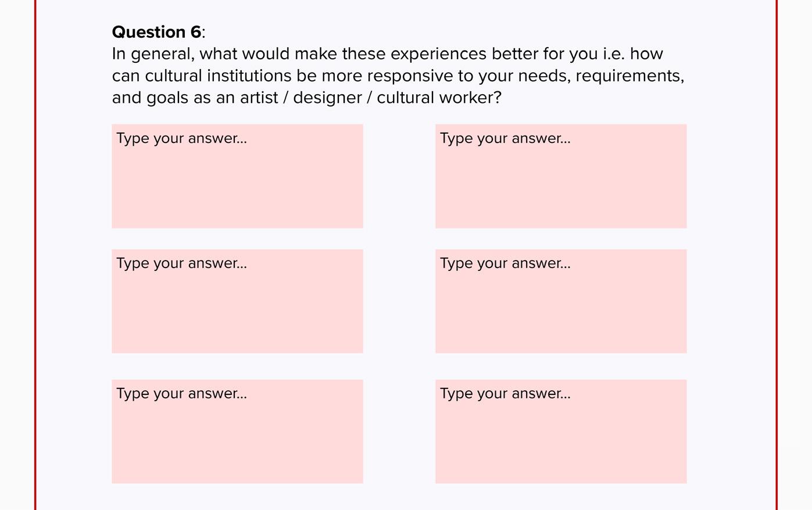Click "cultural worker?" at the question's end
The height and width of the screenshot is (510, 812).
coord(439,98)
